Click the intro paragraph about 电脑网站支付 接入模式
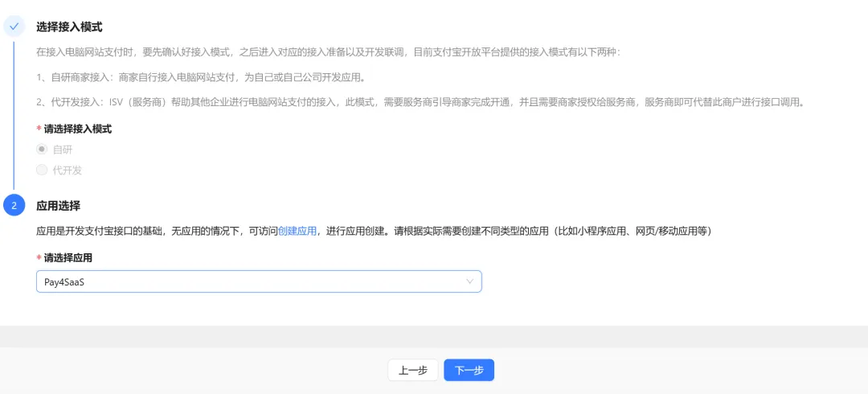This screenshot has height=394, width=868. 328,52
